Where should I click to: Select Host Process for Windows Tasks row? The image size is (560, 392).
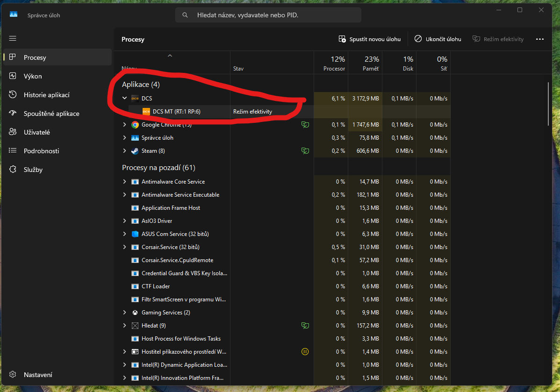click(x=282, y=338)
